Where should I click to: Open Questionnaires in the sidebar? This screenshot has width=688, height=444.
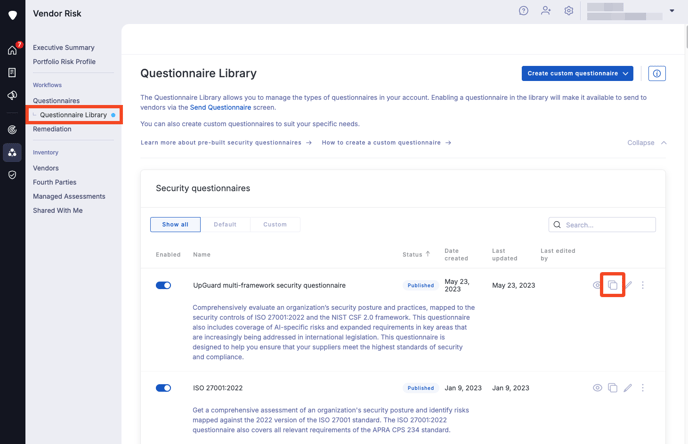point(56,101)
